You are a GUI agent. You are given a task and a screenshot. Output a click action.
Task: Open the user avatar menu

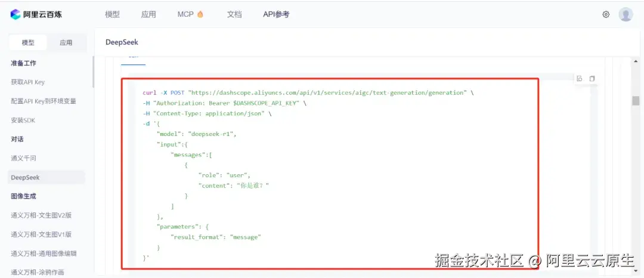(x=626, y=14)
